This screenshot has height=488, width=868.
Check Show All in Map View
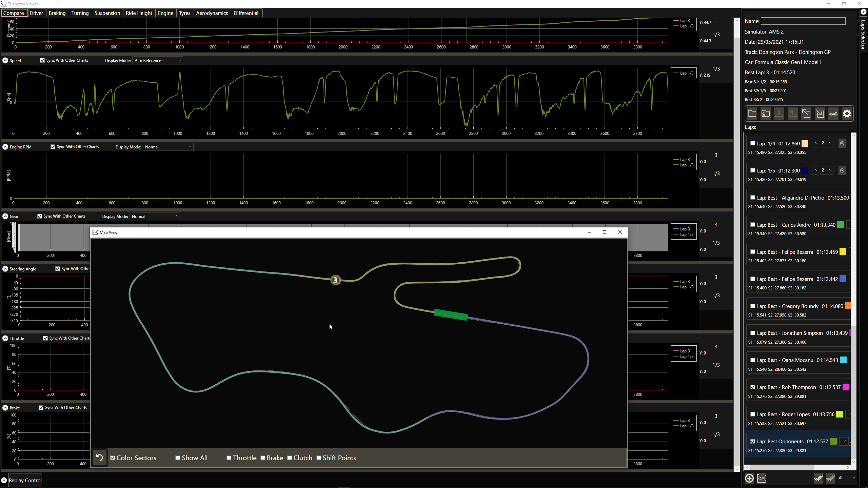pyautogui.click(x=178, y=457)
